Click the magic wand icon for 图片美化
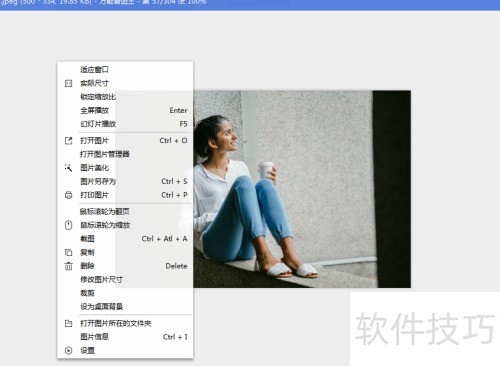Screen dimensions: 500x366 [68, 168]
